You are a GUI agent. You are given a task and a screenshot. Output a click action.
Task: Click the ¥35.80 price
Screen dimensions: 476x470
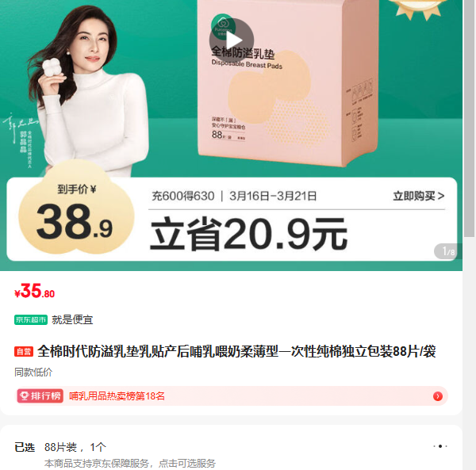[x=35, y=291]
